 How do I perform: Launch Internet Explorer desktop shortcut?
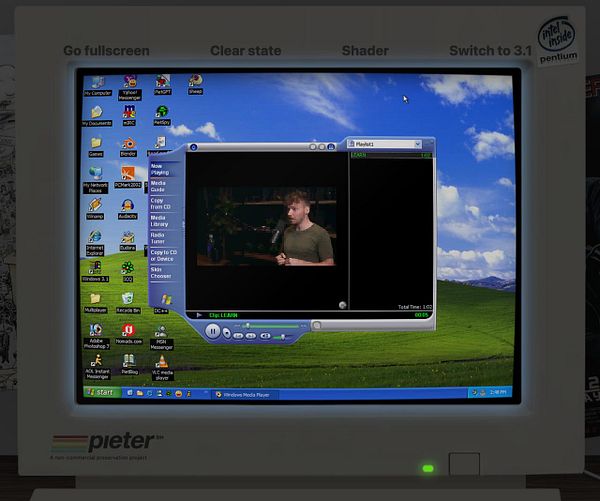click(95, 243)
